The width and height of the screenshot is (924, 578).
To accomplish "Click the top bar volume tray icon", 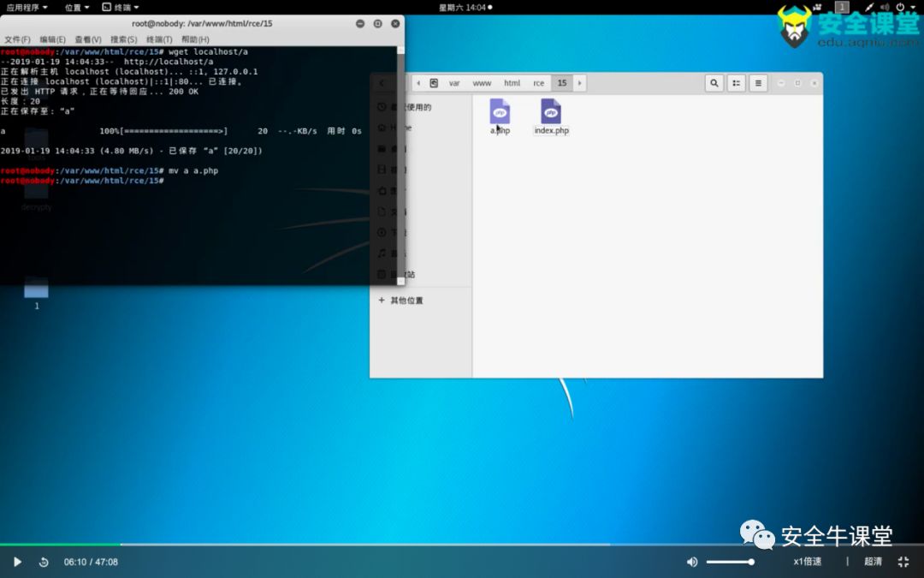I will coord(885,7).
